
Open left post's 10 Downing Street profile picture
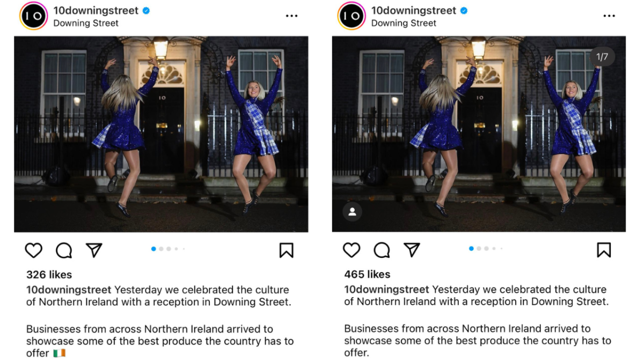(33, 16)
